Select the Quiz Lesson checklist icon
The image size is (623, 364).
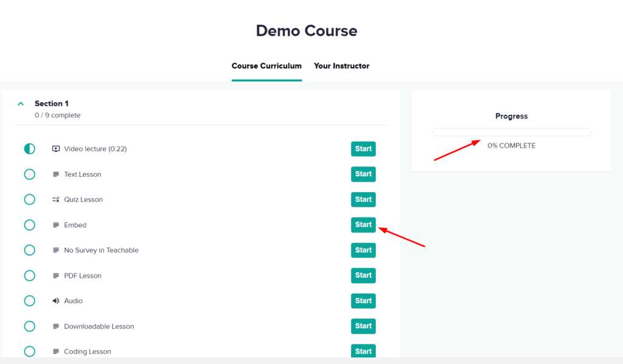(x=55, y=199)
